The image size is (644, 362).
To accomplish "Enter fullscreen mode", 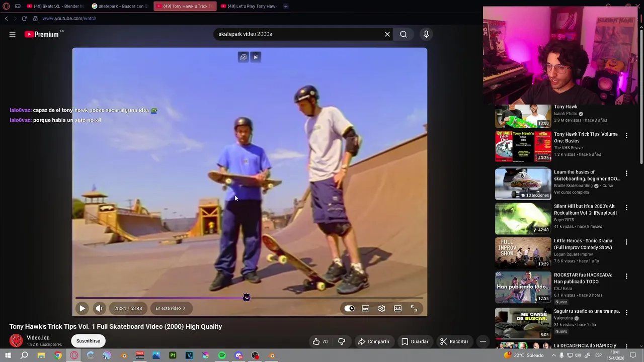I will tap(414, 308).
